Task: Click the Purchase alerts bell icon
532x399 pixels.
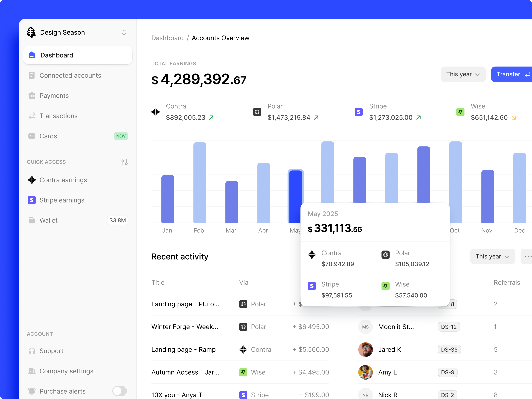Action: click(x=32, y=391)
